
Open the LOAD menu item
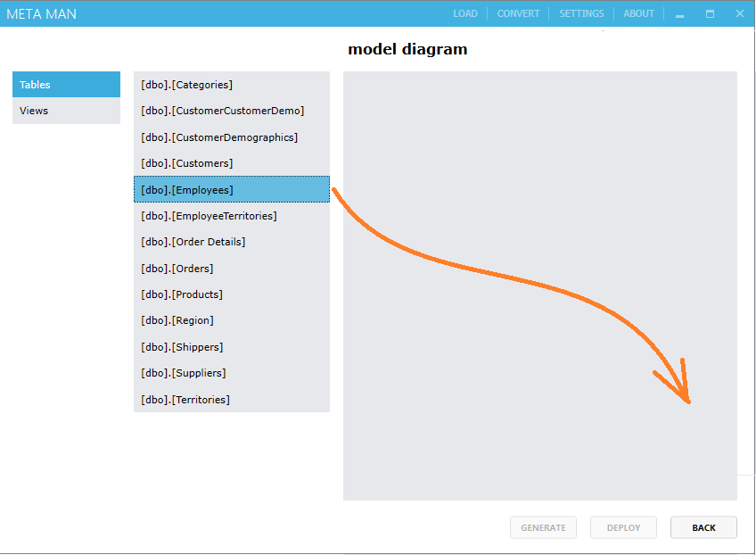(x=464, y=13)
